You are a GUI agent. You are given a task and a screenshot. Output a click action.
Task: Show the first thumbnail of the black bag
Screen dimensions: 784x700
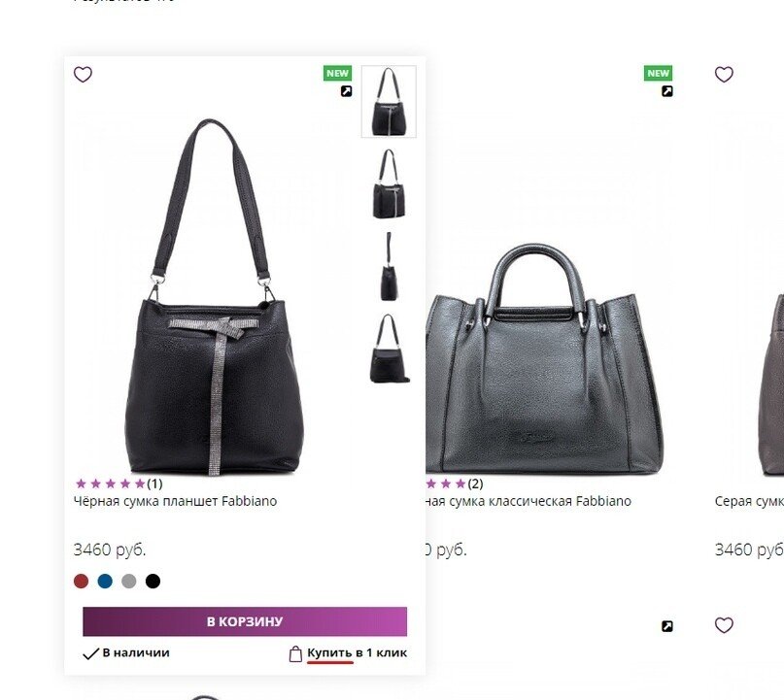click(389, 101)
